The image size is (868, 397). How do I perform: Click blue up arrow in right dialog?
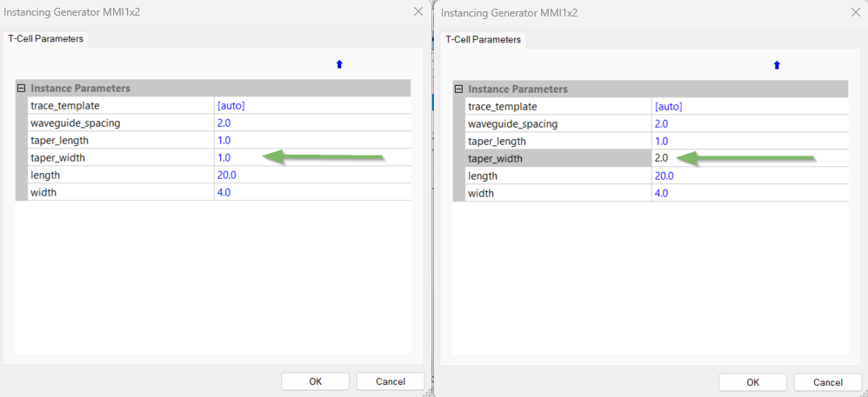[777, 65]
